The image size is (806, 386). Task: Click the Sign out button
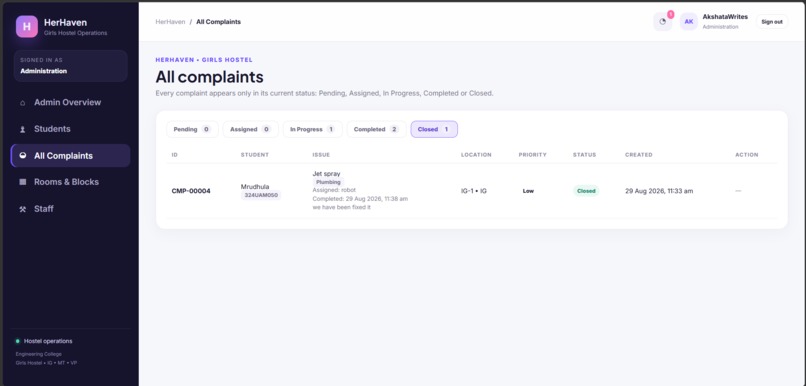coord(772,22)
